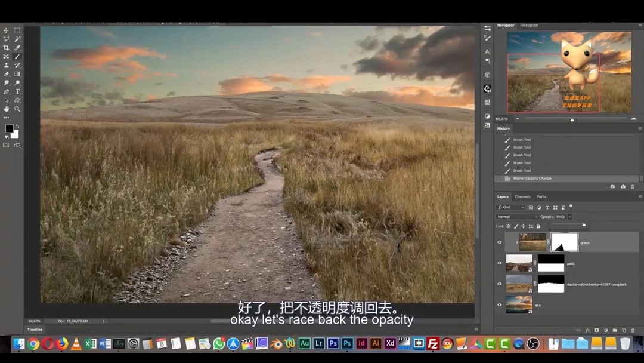Delete the selected layer with trash button
644x363 pixels.
tap(633, 331)
